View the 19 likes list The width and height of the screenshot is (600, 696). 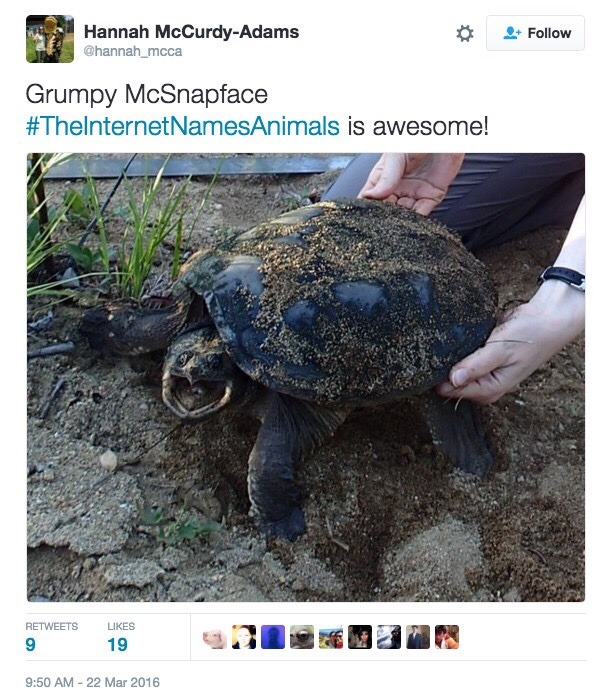coord(121,637)
